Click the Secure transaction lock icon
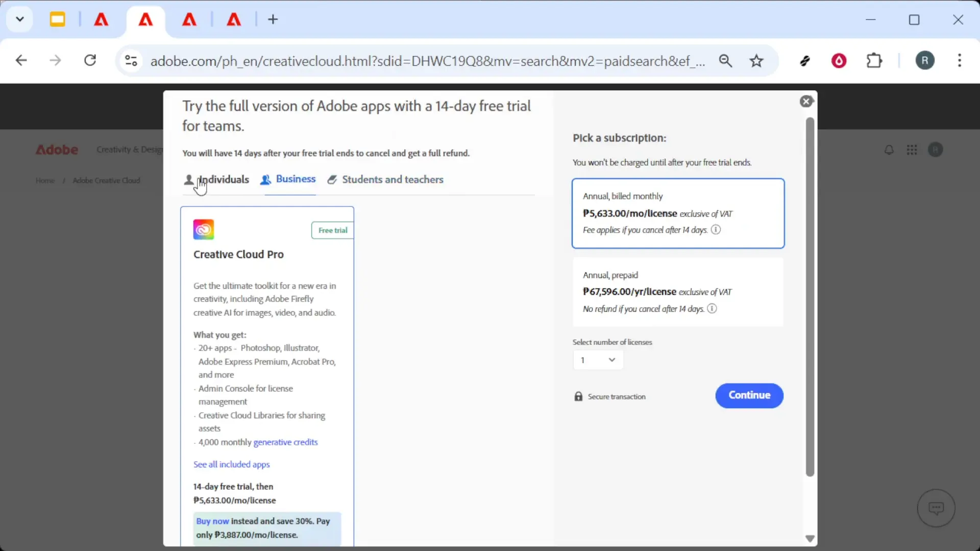Screen dimensions: 980x551 pyautogui.click(x=578, y=396)
